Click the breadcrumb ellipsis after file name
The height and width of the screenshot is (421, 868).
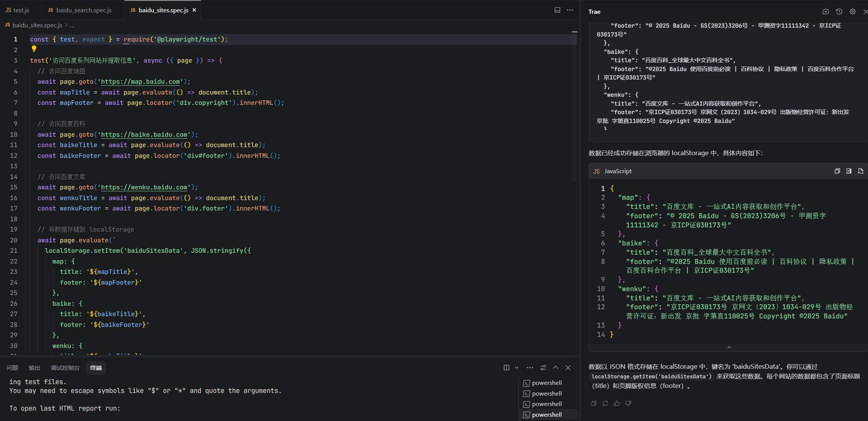[x=72, y=25]
